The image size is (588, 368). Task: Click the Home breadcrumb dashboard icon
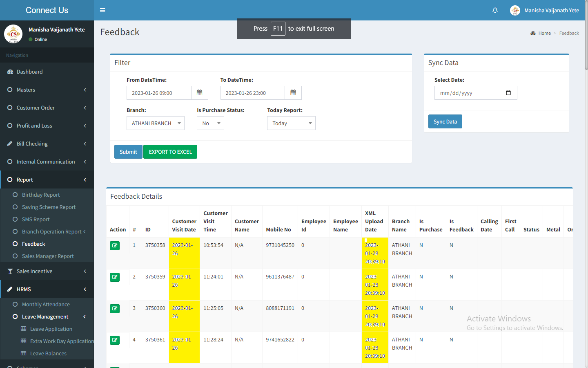(533, 33)
